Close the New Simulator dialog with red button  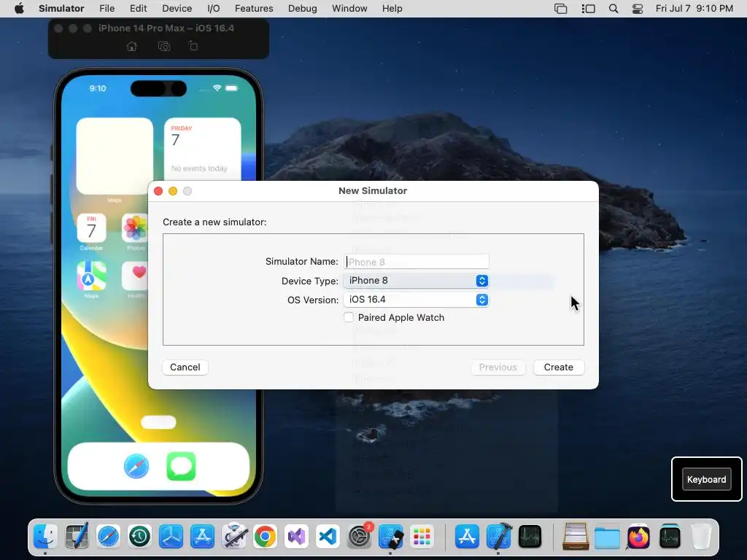pyautogui.click(x=158, y=191)
